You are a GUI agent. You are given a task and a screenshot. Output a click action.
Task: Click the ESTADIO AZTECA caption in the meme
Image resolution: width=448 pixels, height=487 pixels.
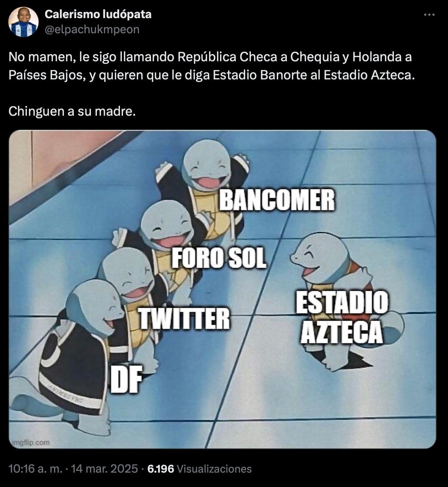(x=342, y=317)
